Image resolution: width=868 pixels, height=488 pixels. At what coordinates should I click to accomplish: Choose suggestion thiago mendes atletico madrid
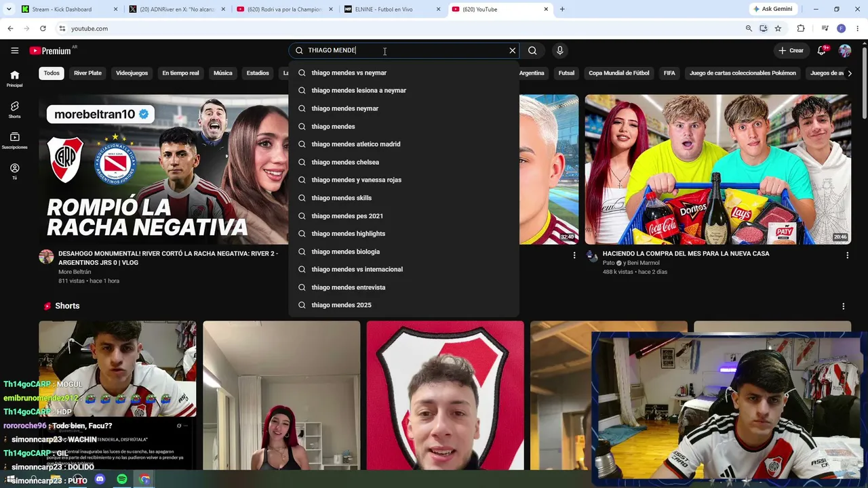click(403, 144)
